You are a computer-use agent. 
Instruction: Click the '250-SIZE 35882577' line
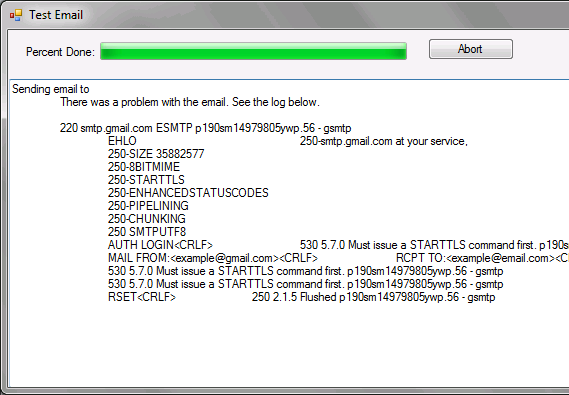pyautogui.click(x=156, y=154)
